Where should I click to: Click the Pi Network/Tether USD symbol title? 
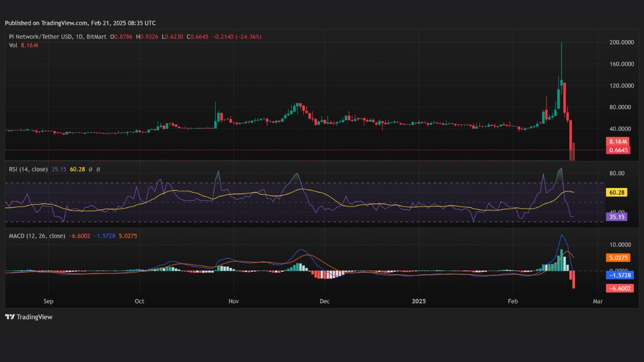[x=57, y=37]
